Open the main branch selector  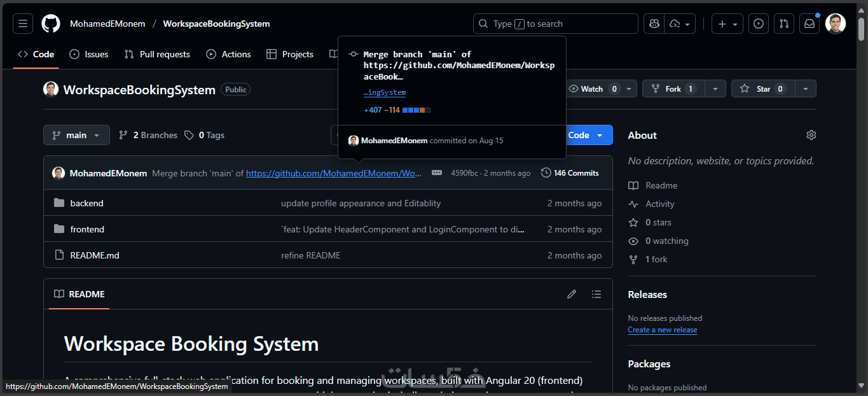click(76, 135)
